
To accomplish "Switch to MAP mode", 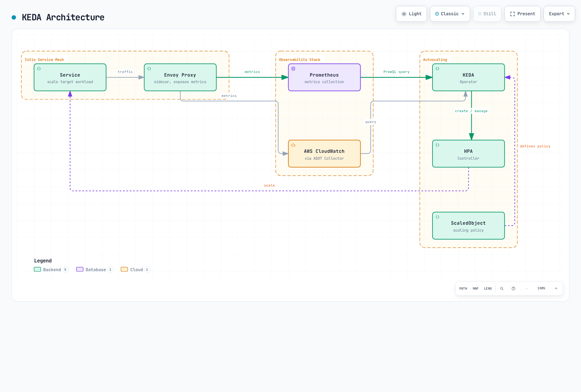I will [475, 289].
